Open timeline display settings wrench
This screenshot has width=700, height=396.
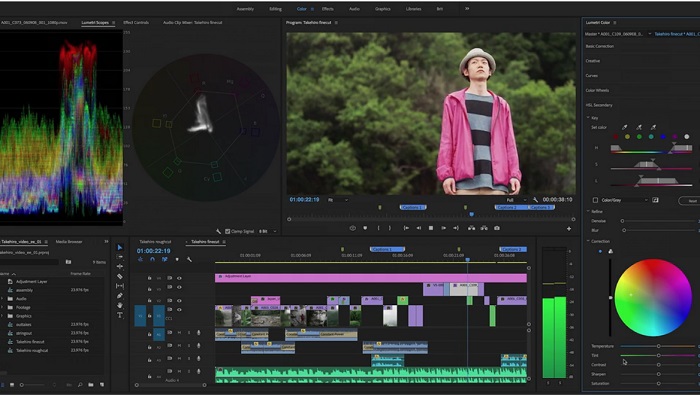point(189,259)
